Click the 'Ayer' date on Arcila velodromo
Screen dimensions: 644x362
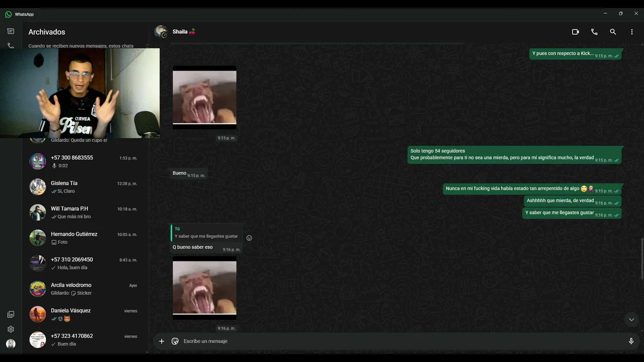(x=133, y=286)
